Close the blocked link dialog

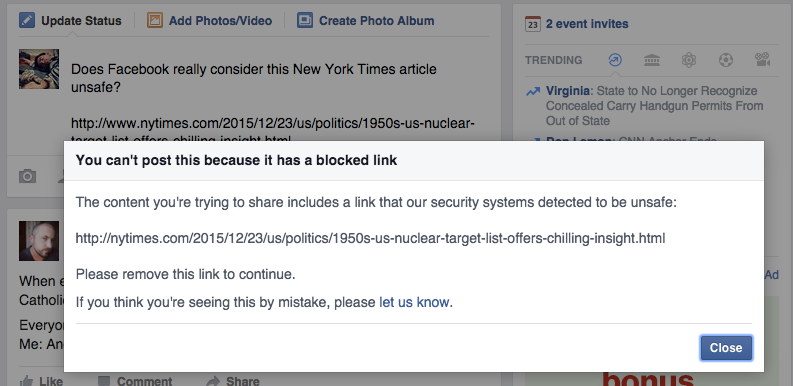(x=726, y=348)
